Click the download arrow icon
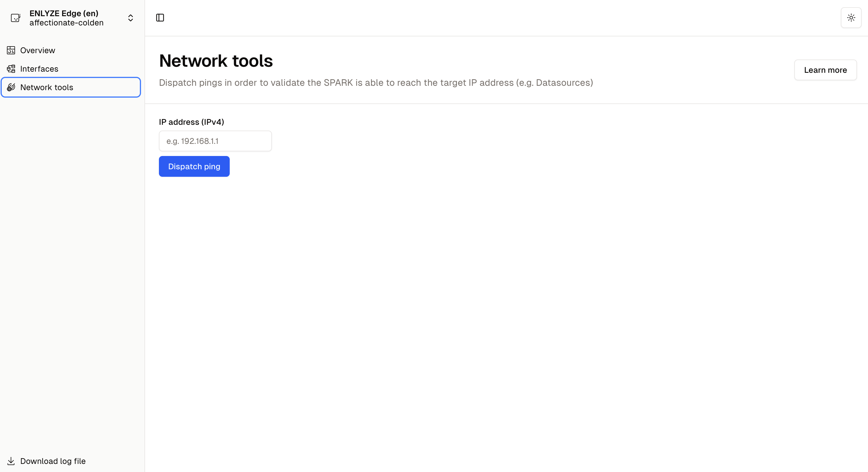 [11, 461]
